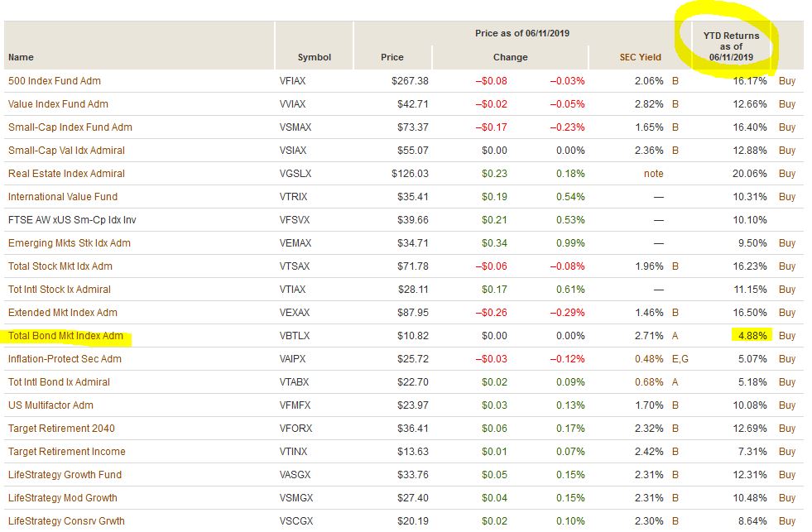The image size is (812, 532).
Task: Click Buy for Small-Cap Val Idx Admiral
Action: [x=786, y=151]
